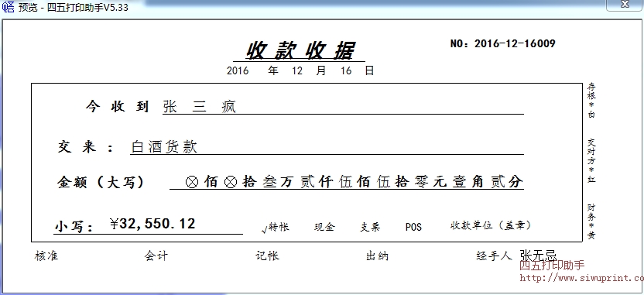Click the 交来 label
The image size is (644, 295).
pyautogui.click(x=85, y=146)
